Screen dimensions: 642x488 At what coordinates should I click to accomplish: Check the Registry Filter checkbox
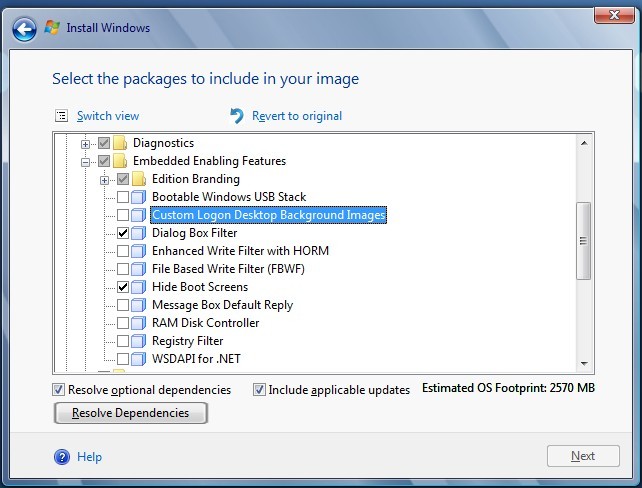click(123, 341)
